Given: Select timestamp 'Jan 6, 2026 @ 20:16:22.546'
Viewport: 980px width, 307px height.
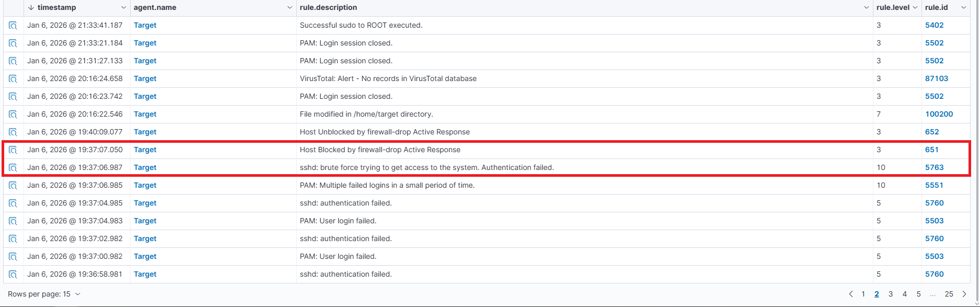Looking at the screenshot, I should click(x=75, y=114).
